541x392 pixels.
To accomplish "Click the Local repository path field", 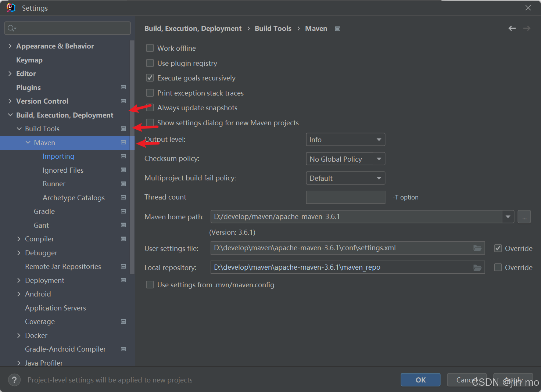I will (347, 267).
